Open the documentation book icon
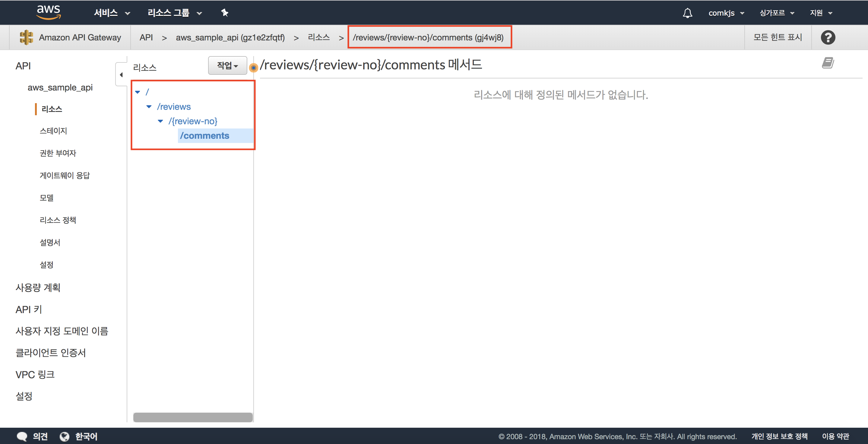Image resolution: width=868 pixels, height=444 pixels. click(828, 63)
